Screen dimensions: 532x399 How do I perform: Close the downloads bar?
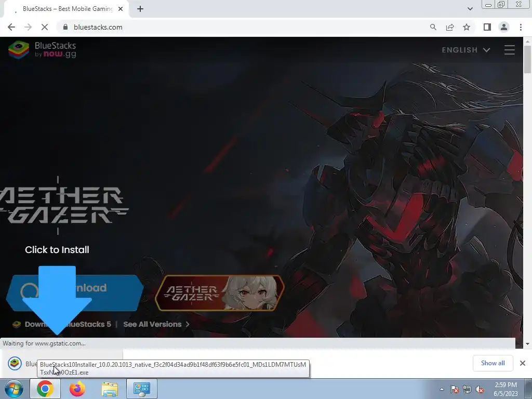[x=523, y=363]
